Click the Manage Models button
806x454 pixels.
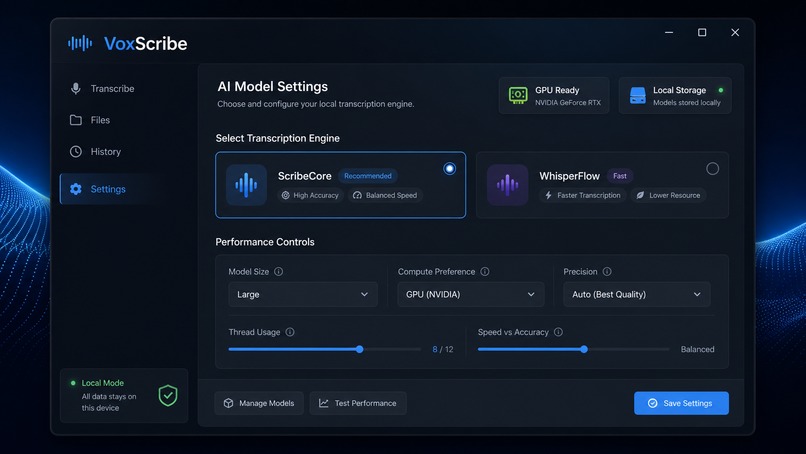point(259,403)
